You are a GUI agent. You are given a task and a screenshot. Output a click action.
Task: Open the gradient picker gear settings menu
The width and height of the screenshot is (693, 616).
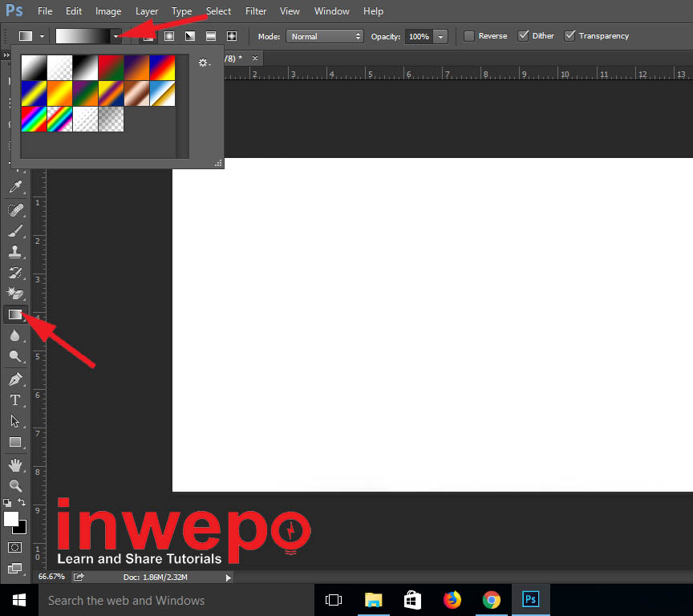coord(204,63)
